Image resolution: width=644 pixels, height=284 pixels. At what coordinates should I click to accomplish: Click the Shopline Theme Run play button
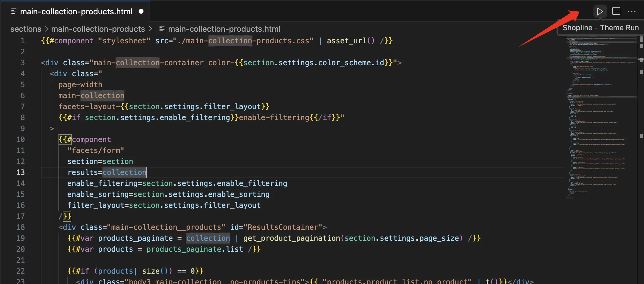coord(600,12)
